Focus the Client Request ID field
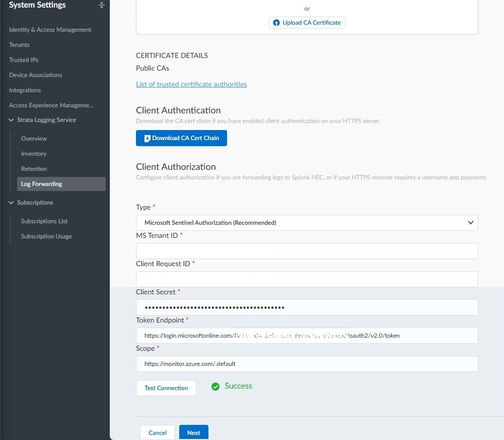The image size is (504, 440). coord(307,279)
